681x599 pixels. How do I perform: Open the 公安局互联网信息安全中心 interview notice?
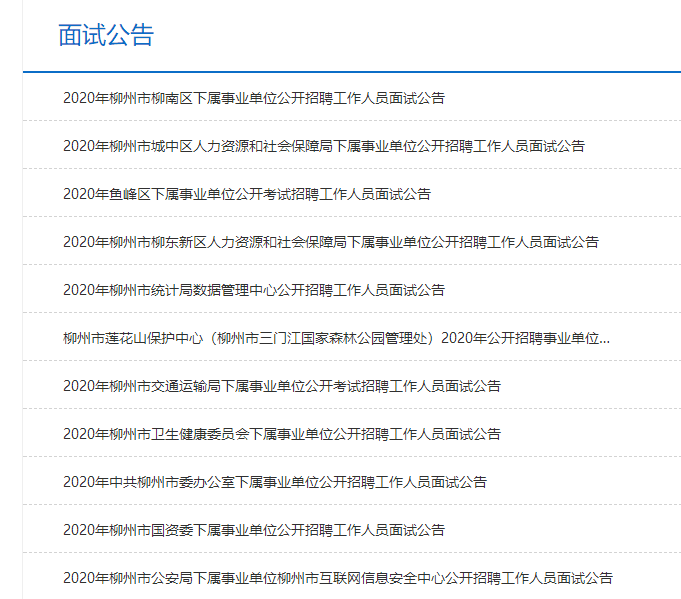[x=338, y=578]
